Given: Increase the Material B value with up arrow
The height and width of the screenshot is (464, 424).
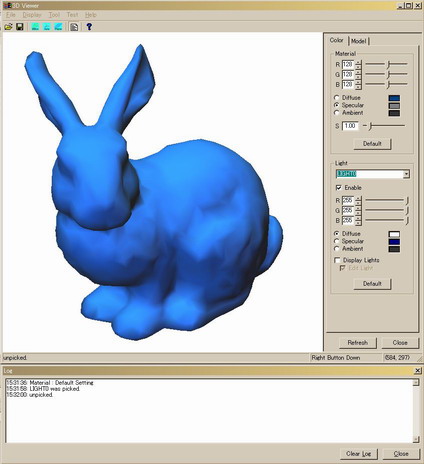Looking at the screenshot, I should (x=358, y=82).
